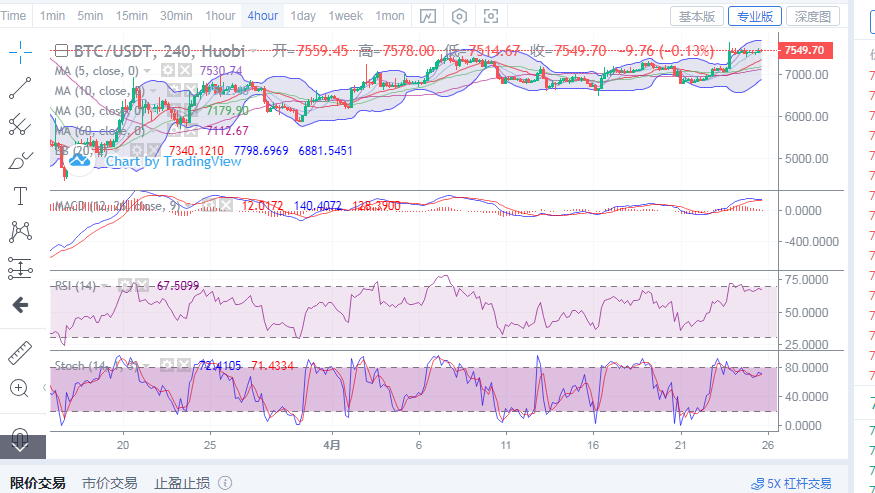Pick the pitchfork drawing tool
The image size is (875, 493).
coord(19,124)
